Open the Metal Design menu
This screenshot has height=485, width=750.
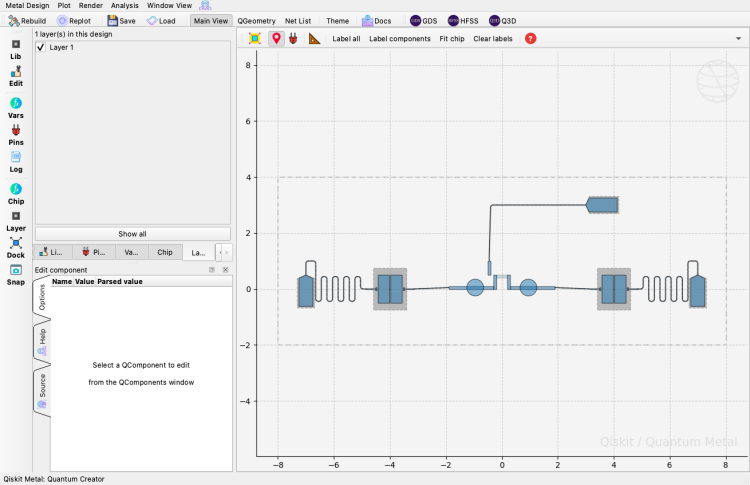pyautogui.click(x=27, y=5)
